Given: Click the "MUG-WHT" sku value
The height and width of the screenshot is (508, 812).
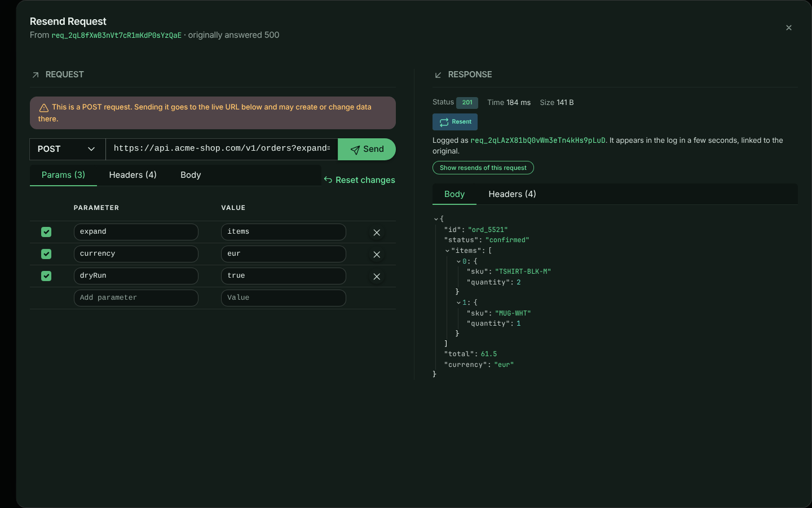Looking at the screenshot, I should coord(513,313).
